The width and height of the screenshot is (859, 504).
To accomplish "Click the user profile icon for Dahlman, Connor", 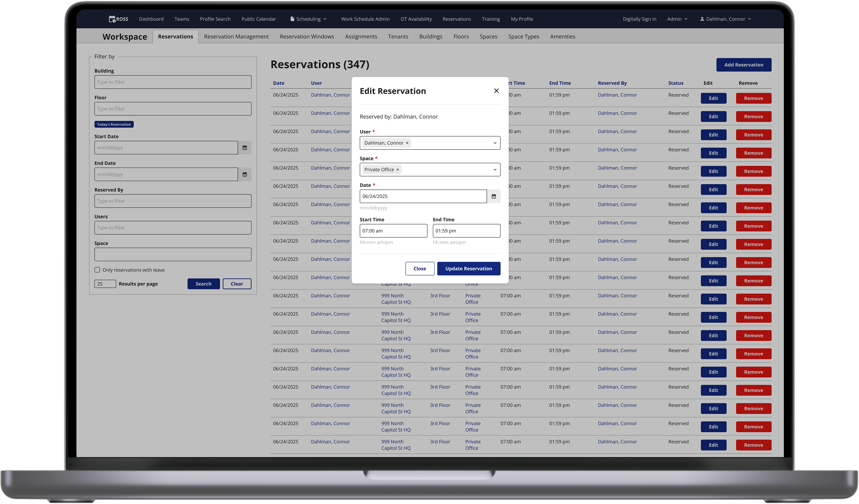I will click(702, 19).
